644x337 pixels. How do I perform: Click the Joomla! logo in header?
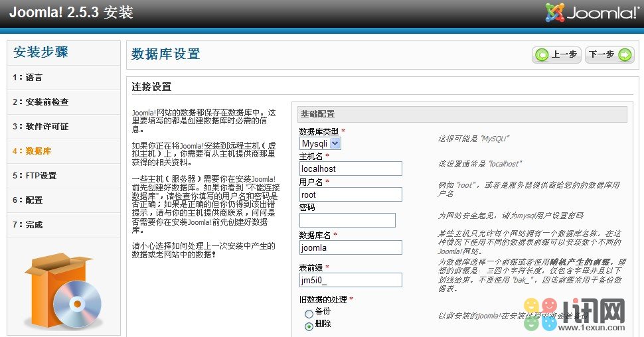(x=592, y=13)
